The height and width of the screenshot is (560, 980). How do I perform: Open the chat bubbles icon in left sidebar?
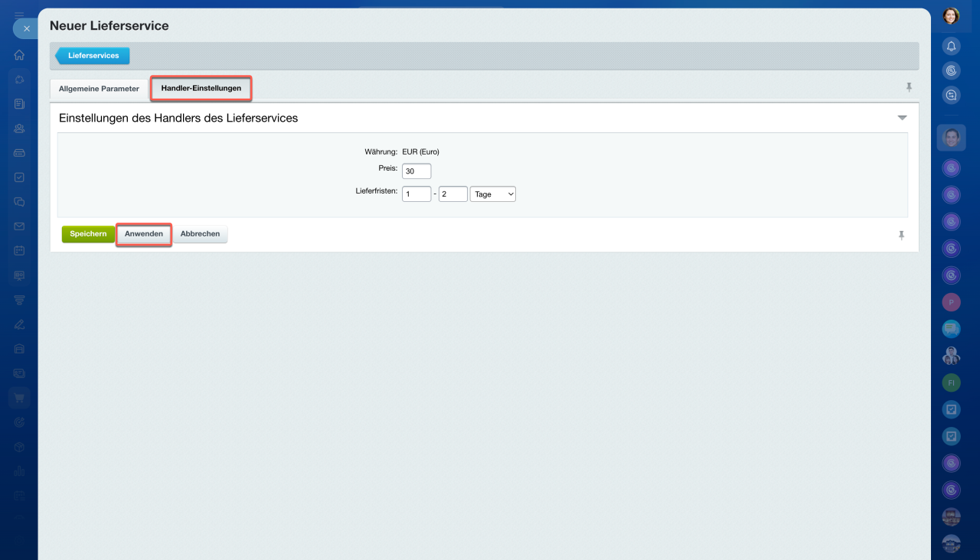point(19,202)
